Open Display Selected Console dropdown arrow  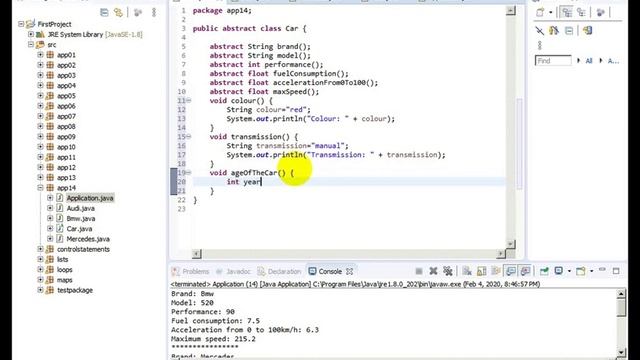569,271
